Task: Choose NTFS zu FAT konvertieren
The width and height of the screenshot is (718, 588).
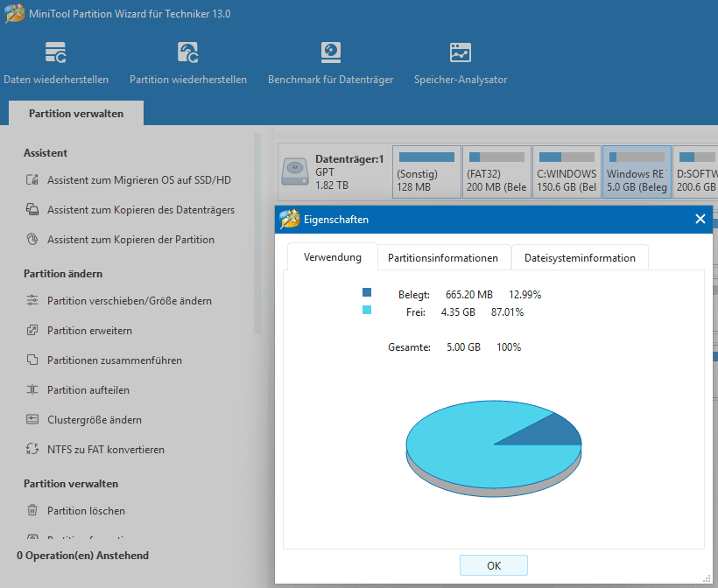Action: (x=106, y=450)
